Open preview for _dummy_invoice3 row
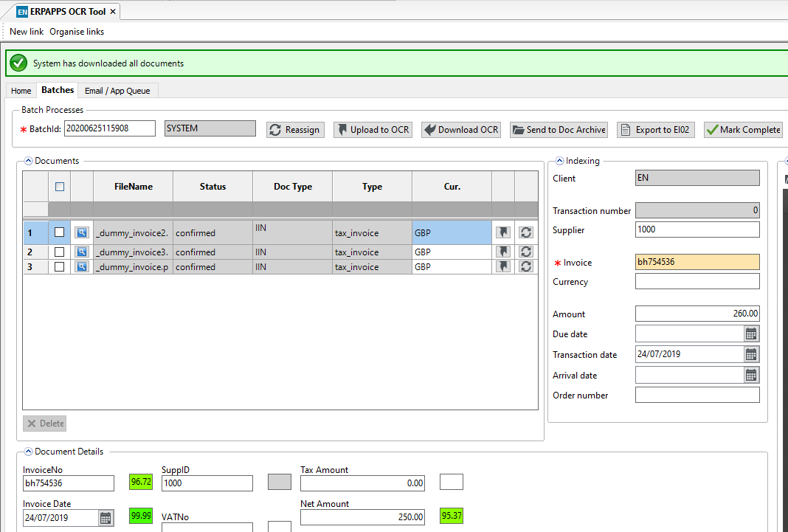Image resolution: width=788 pixels, height=532 pixels. click(x=81, y=252)
